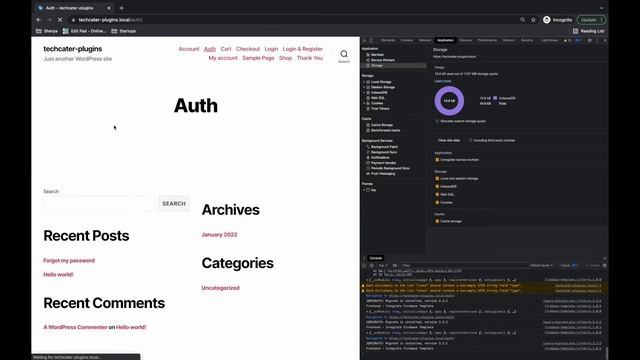Bookmark this page with the star icon
Viewport: 640px width, 360px height.
pyautogui.click(x=533, y=20)
